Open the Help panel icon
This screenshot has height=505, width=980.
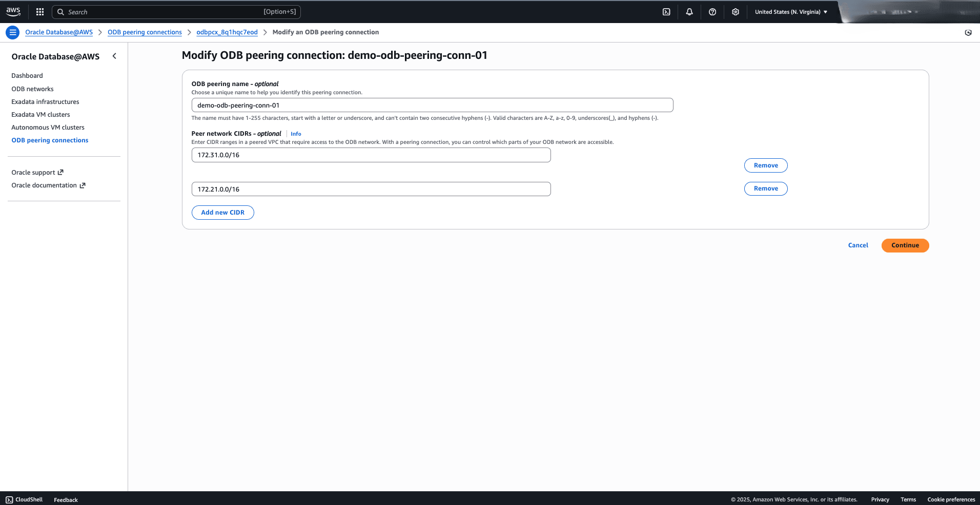[712, 11]
